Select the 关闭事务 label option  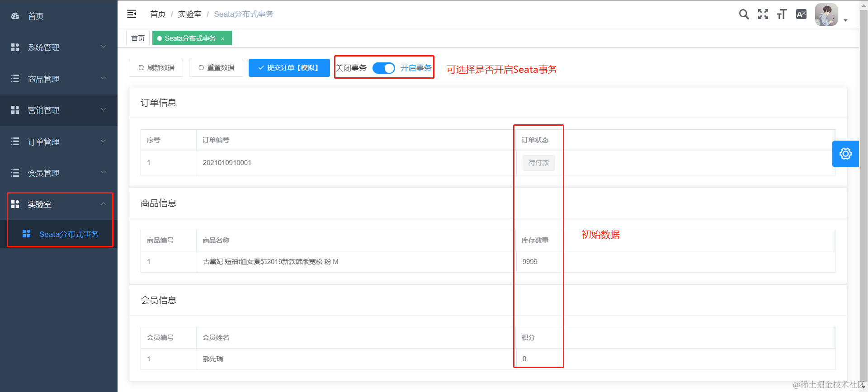click(351, 68)
